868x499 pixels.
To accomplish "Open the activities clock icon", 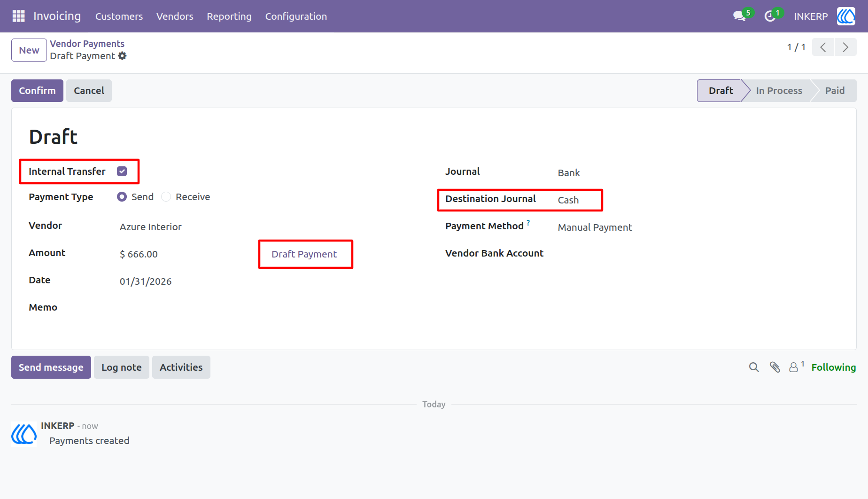I will (x=770, y=16).
